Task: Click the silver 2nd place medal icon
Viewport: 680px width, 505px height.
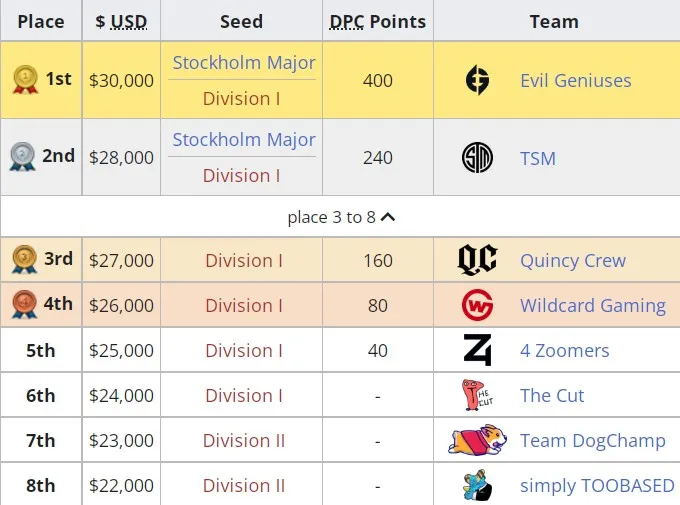Action: pyautogui.click(x=22, y=157)
